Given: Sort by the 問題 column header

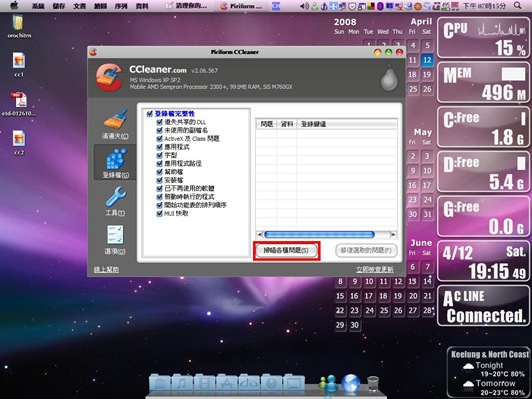Looking at the screenshot, I should pos(266,124).
